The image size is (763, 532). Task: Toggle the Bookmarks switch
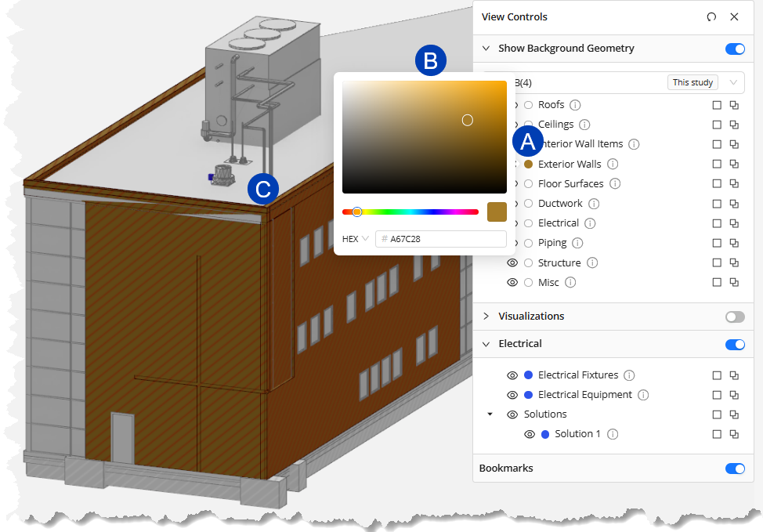735,469
